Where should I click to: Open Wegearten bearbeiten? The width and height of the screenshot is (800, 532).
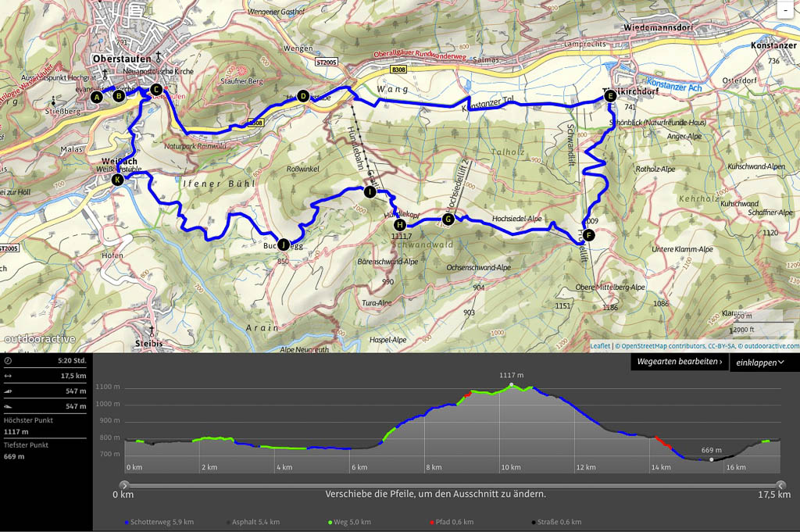(x=678, y=362)
